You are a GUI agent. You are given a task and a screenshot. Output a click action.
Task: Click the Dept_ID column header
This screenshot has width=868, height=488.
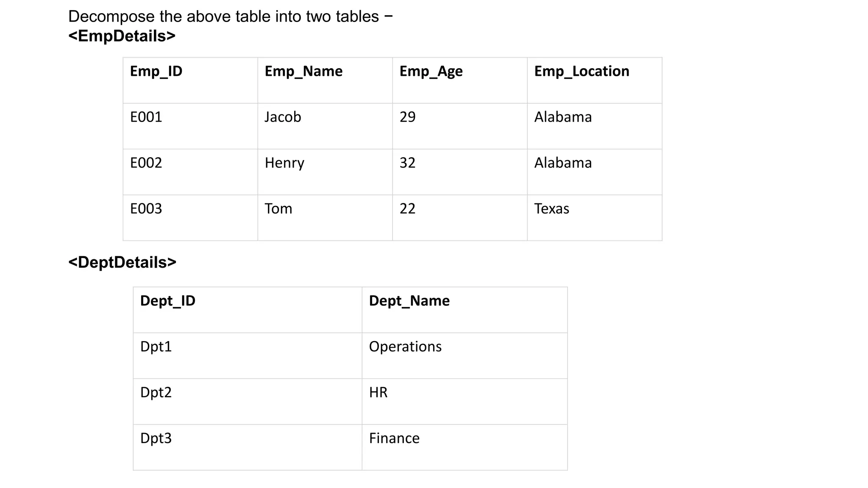pos(168,301)
